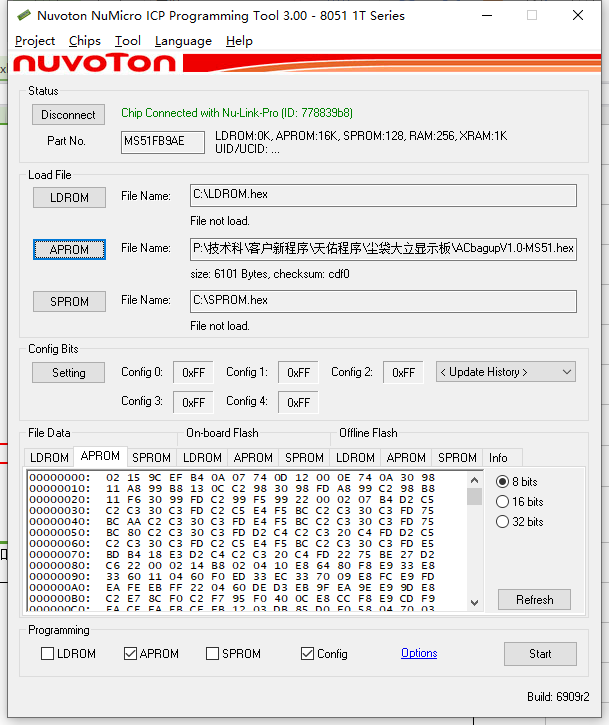The width and height of the screenshot is (609, 725).
Task: Click the Part No. field MS51FB9AE
Action: tap(163, 142)
